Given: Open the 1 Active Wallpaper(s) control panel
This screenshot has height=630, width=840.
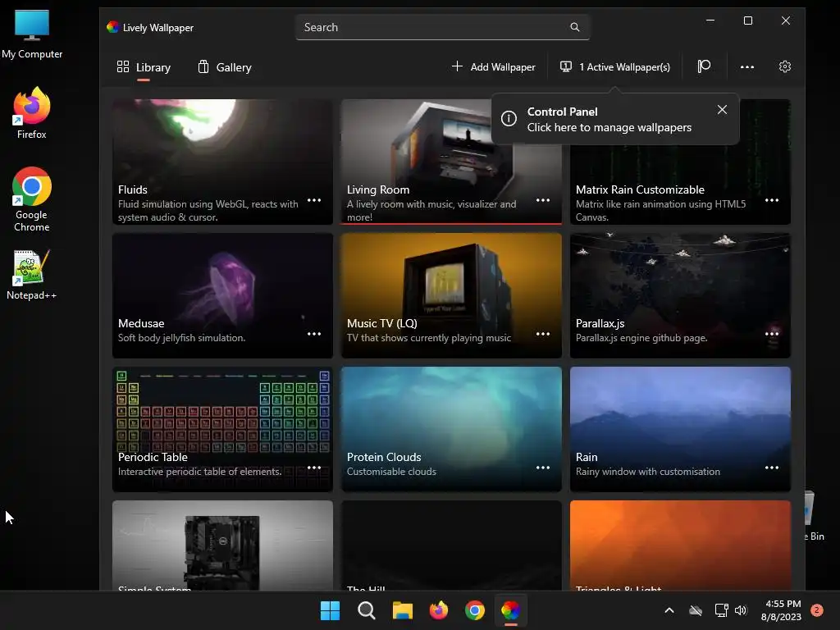Looking at the screenshot, I should coord(615,67).
